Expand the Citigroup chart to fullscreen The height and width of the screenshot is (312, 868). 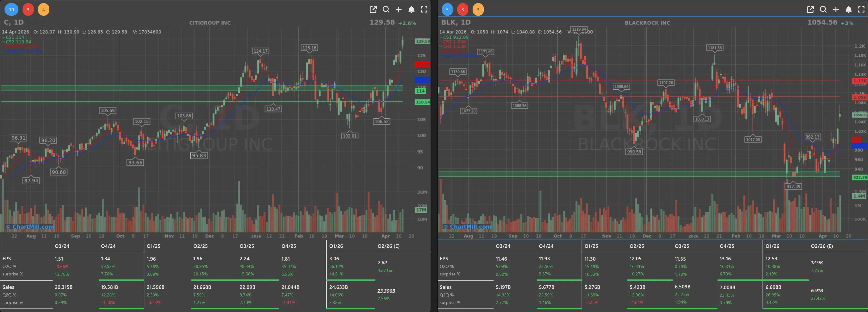coord(424,10)
